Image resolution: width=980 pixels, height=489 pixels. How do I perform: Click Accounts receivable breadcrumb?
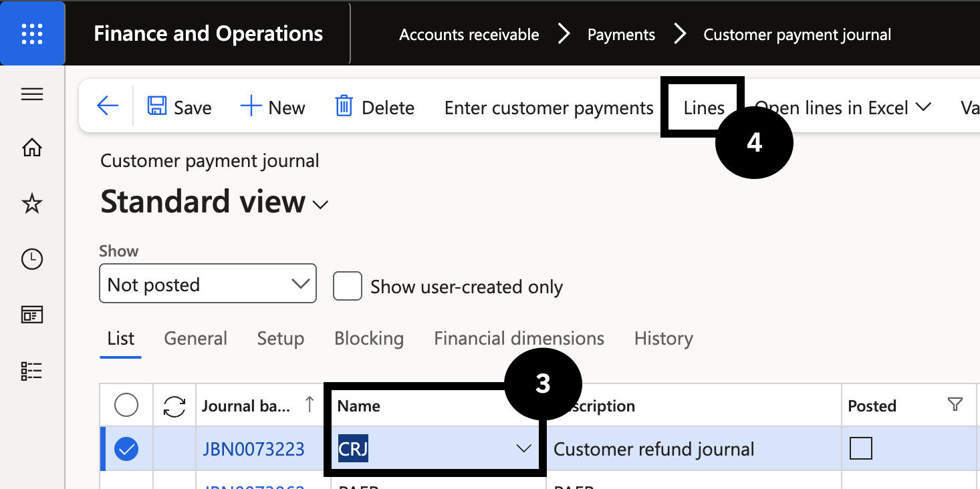tap(469, 35)
